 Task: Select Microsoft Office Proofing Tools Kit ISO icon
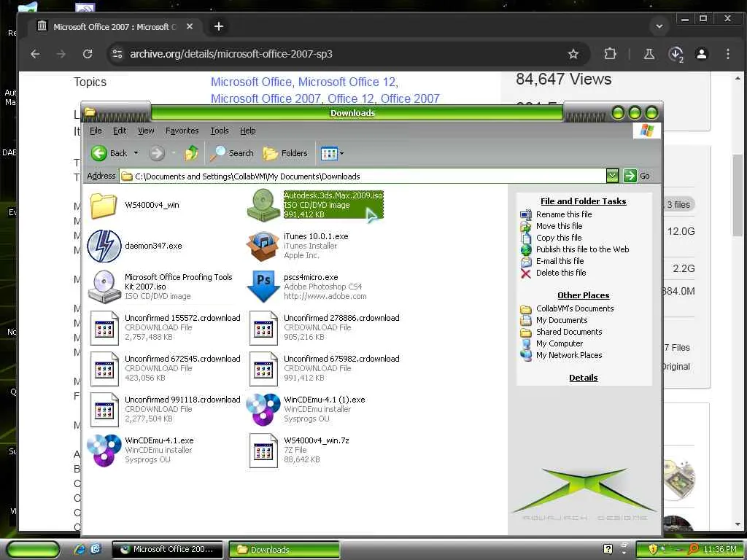tap(104, 287)
